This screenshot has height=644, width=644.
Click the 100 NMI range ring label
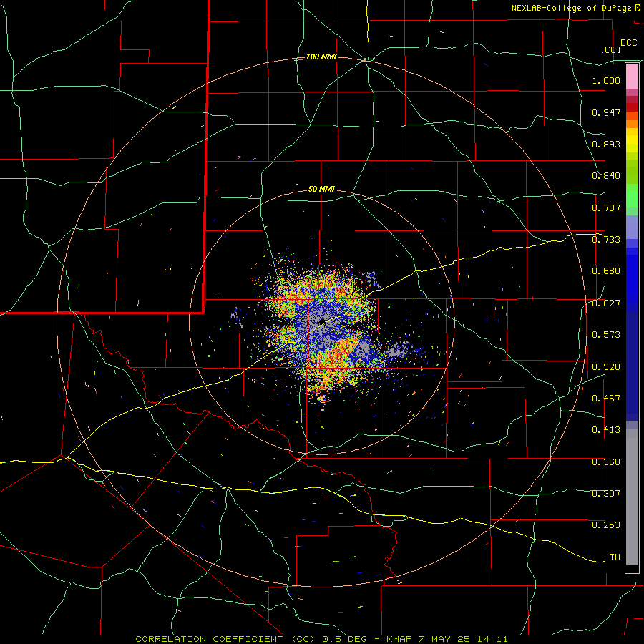click(321, 57)
